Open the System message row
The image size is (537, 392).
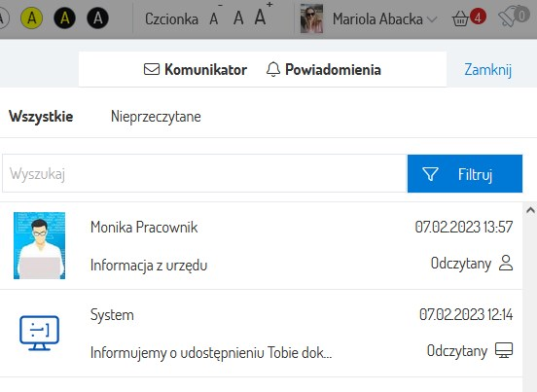click(x=261, y=334)
